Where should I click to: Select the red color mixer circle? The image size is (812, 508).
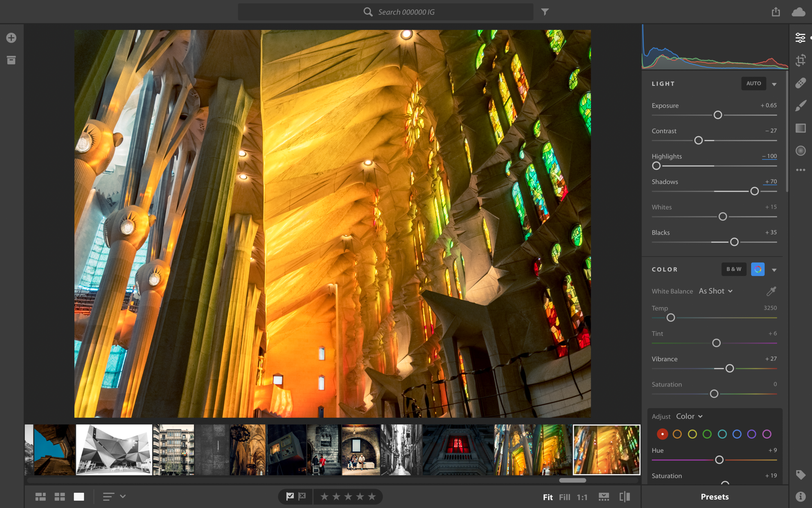tap(662, 434)
